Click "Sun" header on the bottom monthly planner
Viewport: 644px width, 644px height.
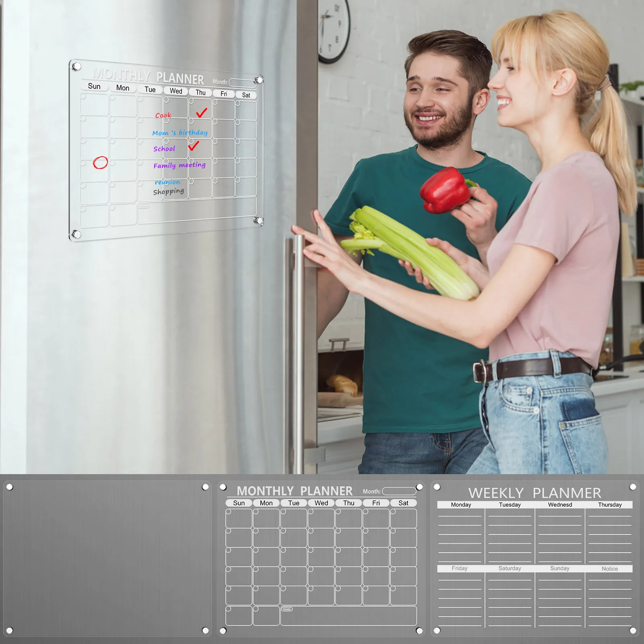[x=239, y=503]
